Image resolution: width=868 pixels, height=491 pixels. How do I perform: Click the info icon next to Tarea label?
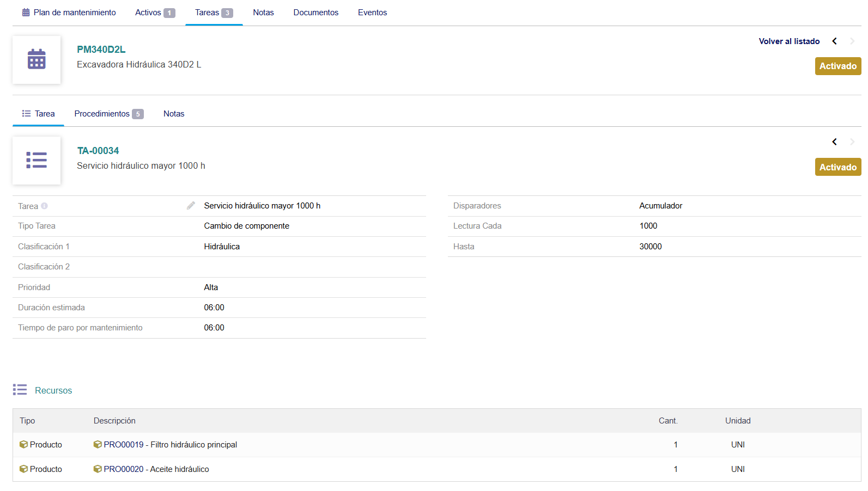point(45,206)
